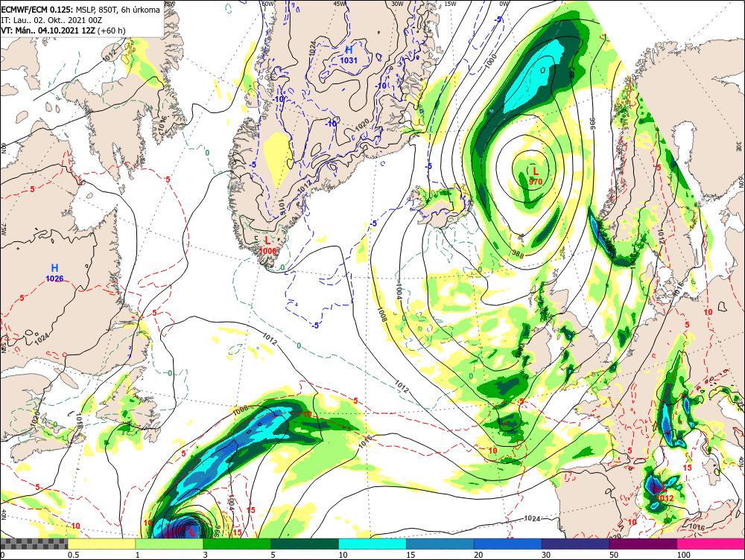This screenshot has width=745, height=560.
Task: Click the "45W" longitude label at the top
Action: [339, 4]
